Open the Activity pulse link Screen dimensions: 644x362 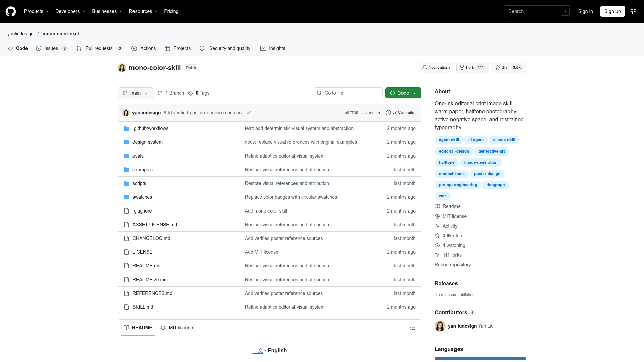tap(446, 226)
